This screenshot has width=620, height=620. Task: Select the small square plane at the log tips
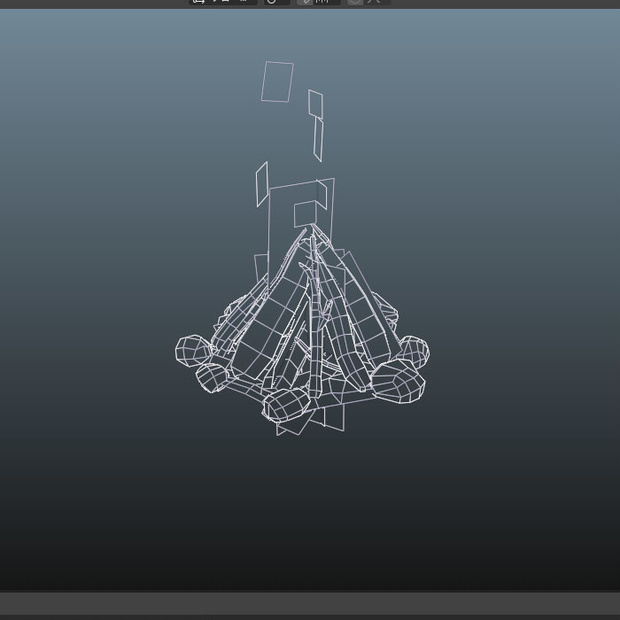[x=305, y=214]
